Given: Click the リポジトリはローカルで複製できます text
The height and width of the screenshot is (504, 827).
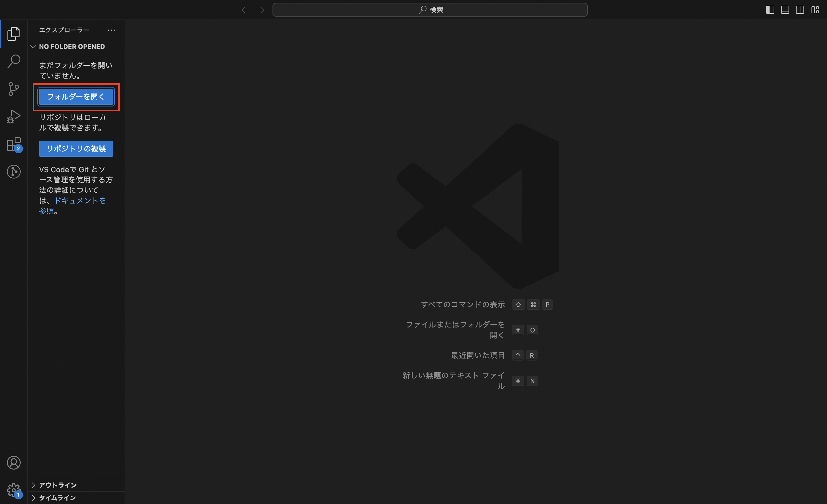Looking at the screenshot, I should [x=72, y=123].
